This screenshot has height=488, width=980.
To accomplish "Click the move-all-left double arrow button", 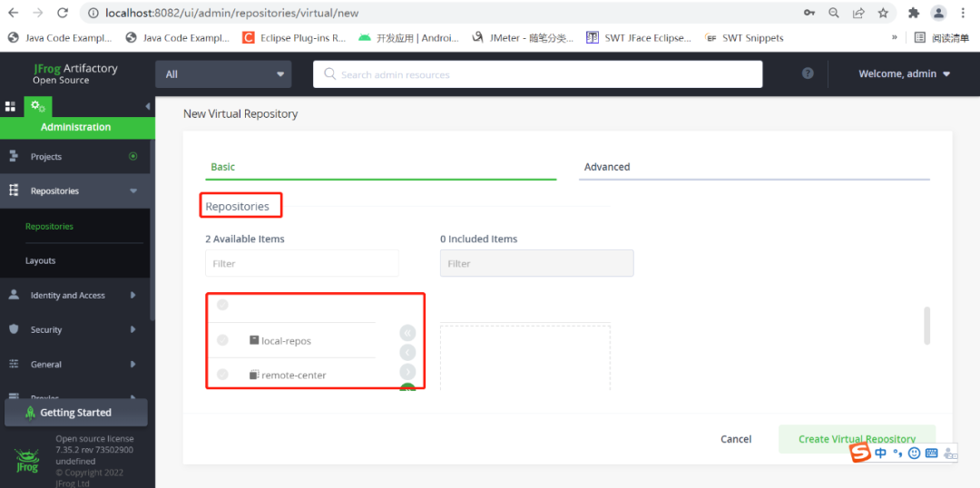I will click(x=407, y=332).
